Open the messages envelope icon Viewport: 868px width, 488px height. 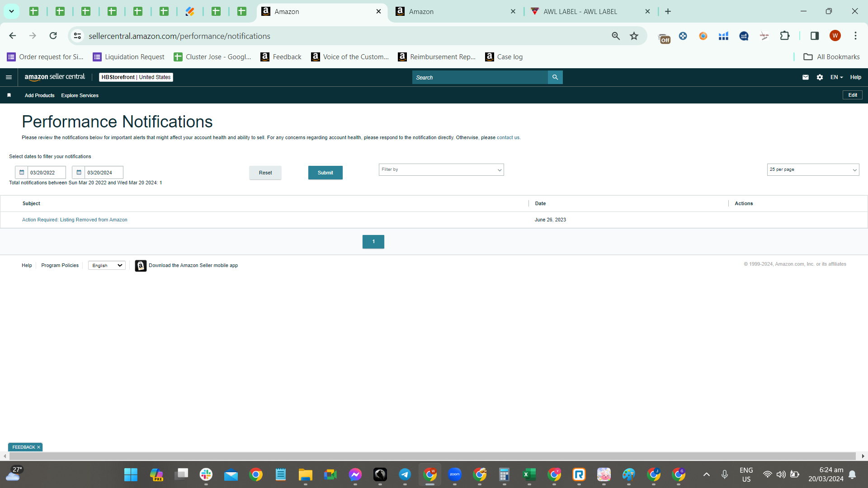click(x=806, y=77)
